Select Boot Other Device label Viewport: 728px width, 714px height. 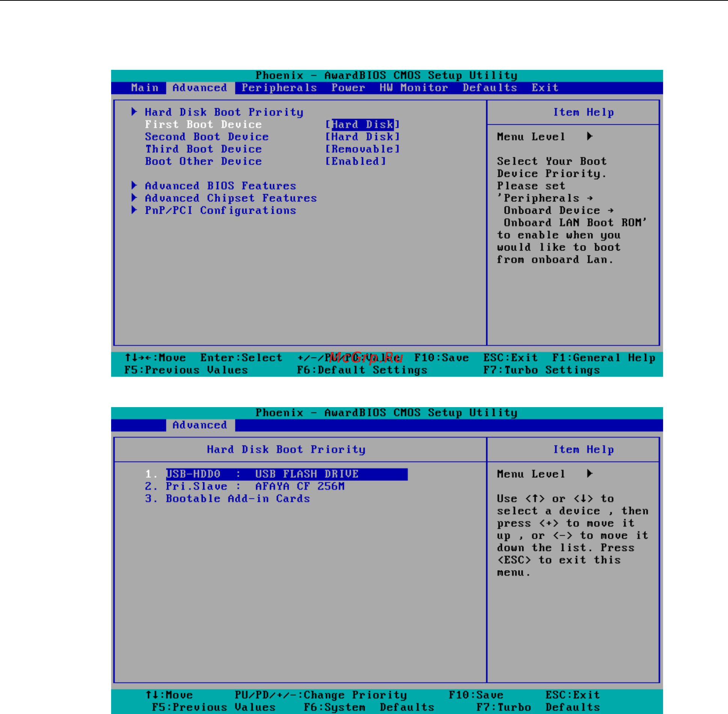(x=203, y=162)
